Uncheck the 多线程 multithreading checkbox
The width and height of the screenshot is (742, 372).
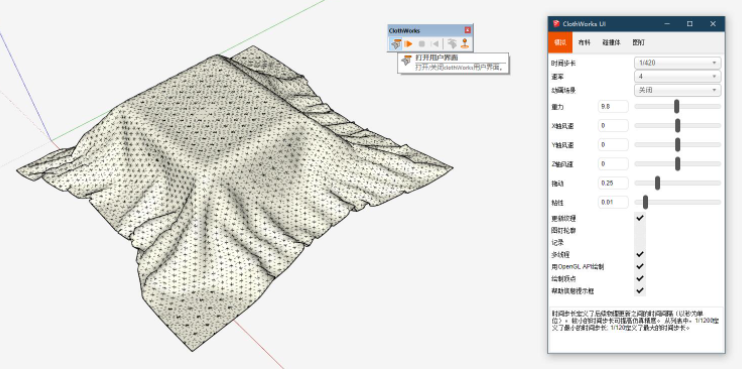[x=640, y=254]
